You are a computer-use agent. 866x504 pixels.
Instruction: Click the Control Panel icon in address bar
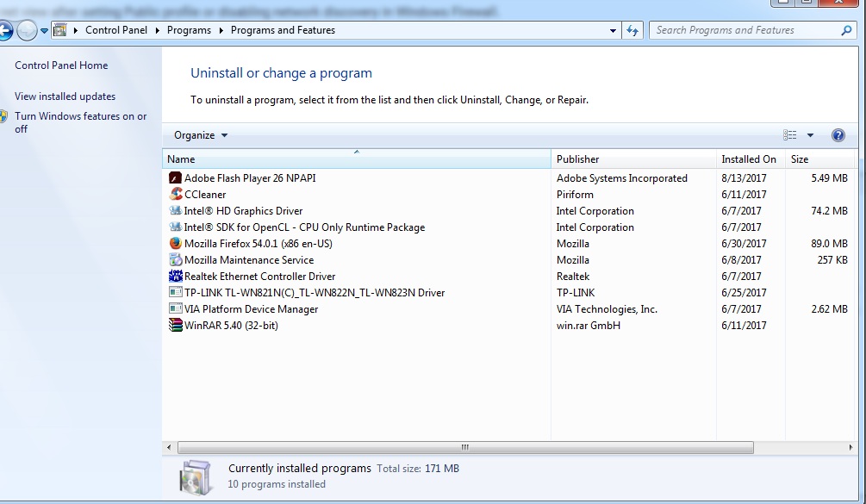60,30
